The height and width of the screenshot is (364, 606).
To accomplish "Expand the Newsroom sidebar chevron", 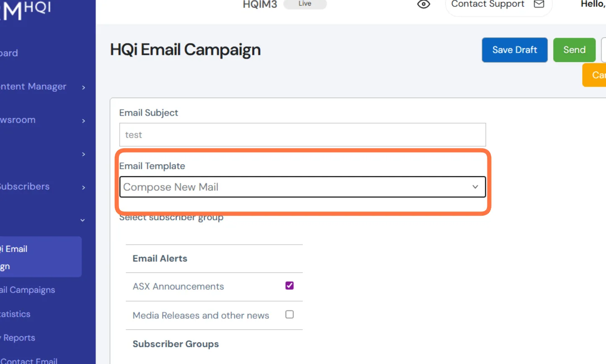I will pyautogui.click(x=84, y=121).
